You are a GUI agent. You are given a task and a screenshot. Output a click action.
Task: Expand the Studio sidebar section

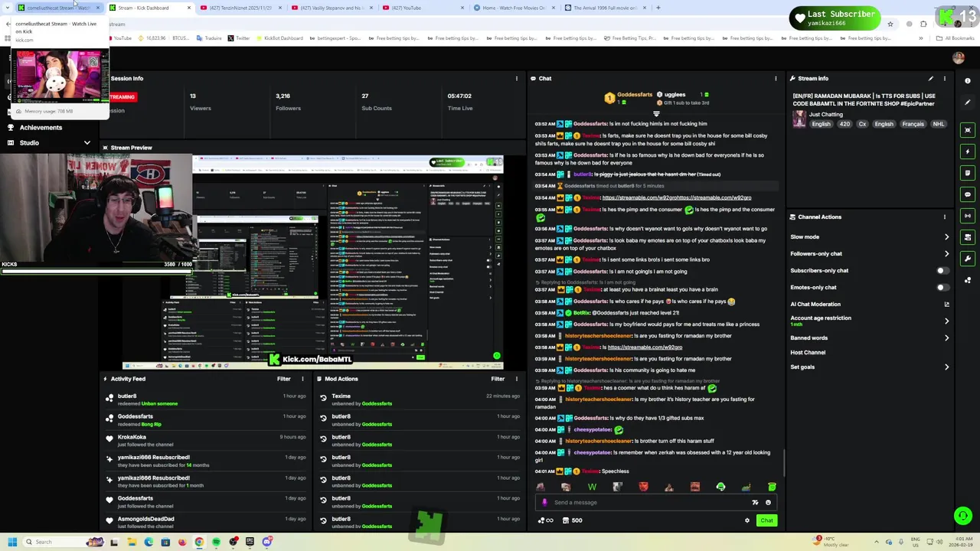pos(87,143)
